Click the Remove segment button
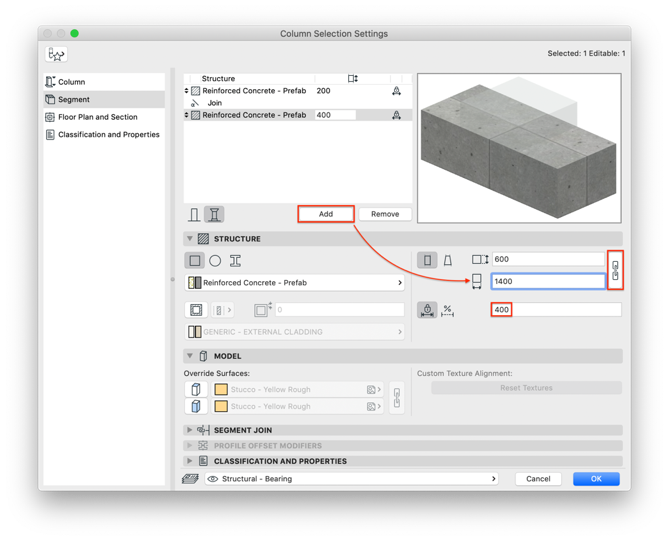The width and height of the screenshot is (668, 539). click(385, 214)
